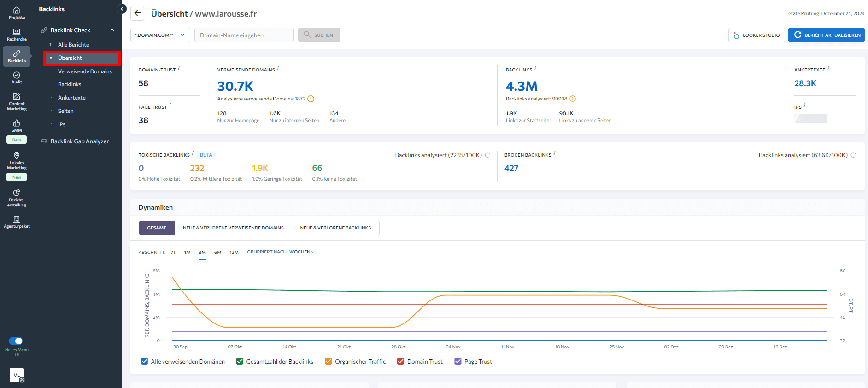Click the 28.3K Ankertexte value

pyautogui.click(x=805, y=83)
